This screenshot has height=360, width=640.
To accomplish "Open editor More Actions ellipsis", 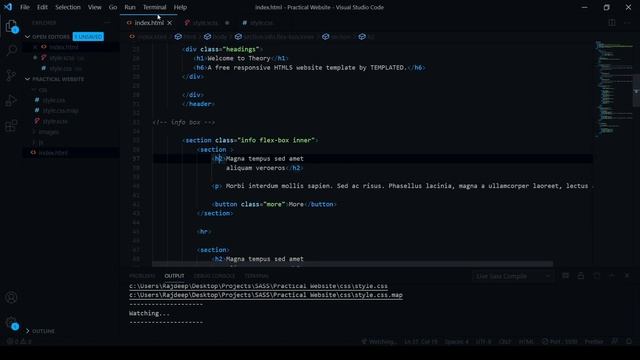I will (627, 23).
